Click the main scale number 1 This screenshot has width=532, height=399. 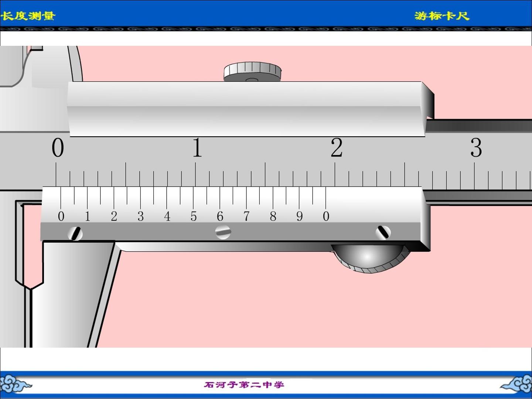[x=197, y=147]
